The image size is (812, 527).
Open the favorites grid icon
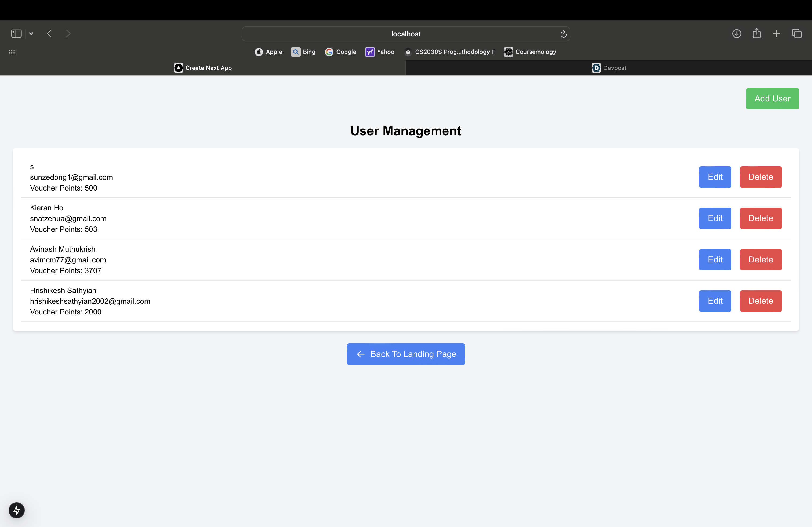tap(12, 52)
